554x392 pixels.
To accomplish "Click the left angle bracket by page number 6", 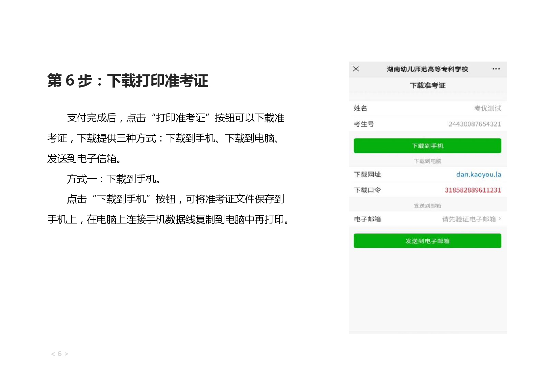I will point(53,354).
